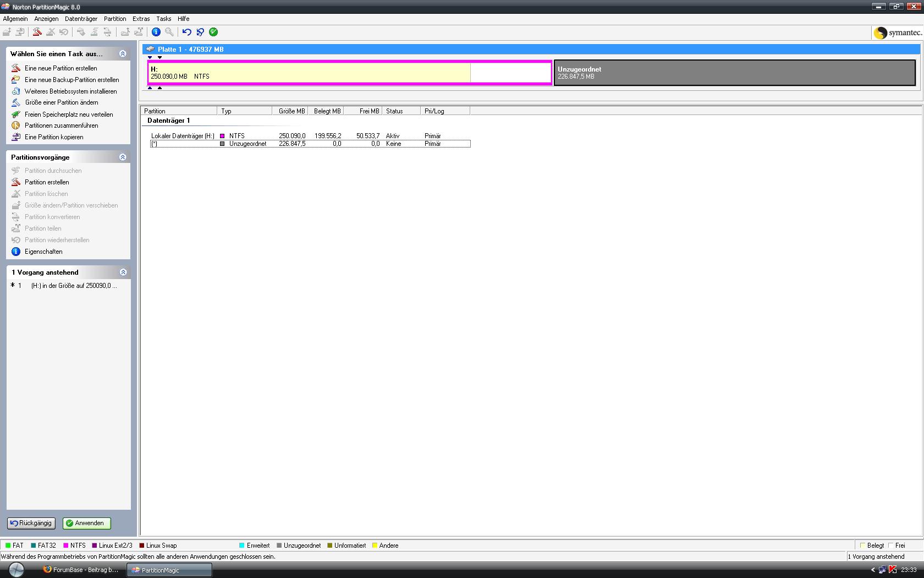Select the Unzugeordnet block in disk map
Viewport: 924px width, 578px height.
tap(735, 73)
